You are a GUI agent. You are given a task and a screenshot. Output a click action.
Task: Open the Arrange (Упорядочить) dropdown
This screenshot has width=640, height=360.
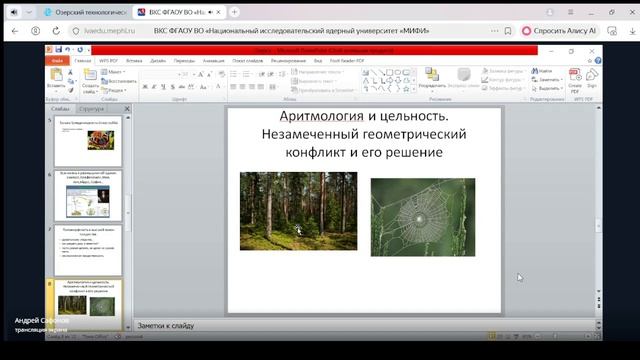click(x=432, y=79)
